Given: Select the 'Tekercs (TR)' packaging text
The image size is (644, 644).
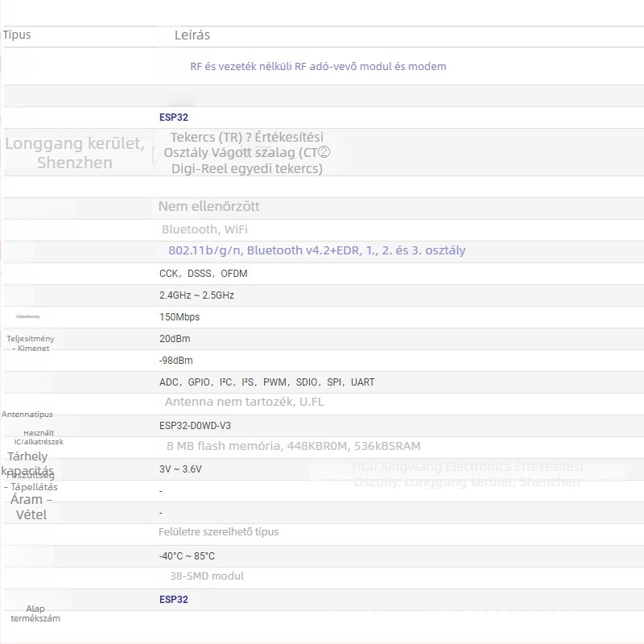Looking at the screenshot, I should [206, 137].
